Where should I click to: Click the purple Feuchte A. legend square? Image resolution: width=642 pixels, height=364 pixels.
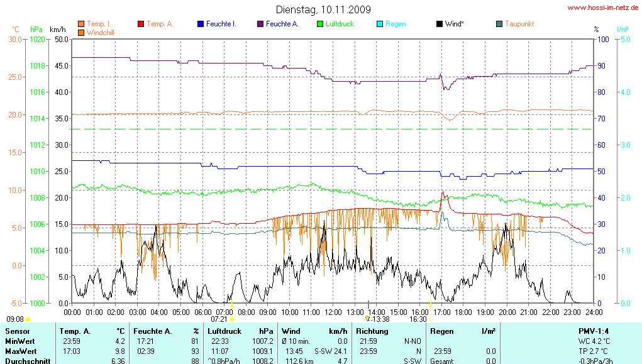click(260, 24)
